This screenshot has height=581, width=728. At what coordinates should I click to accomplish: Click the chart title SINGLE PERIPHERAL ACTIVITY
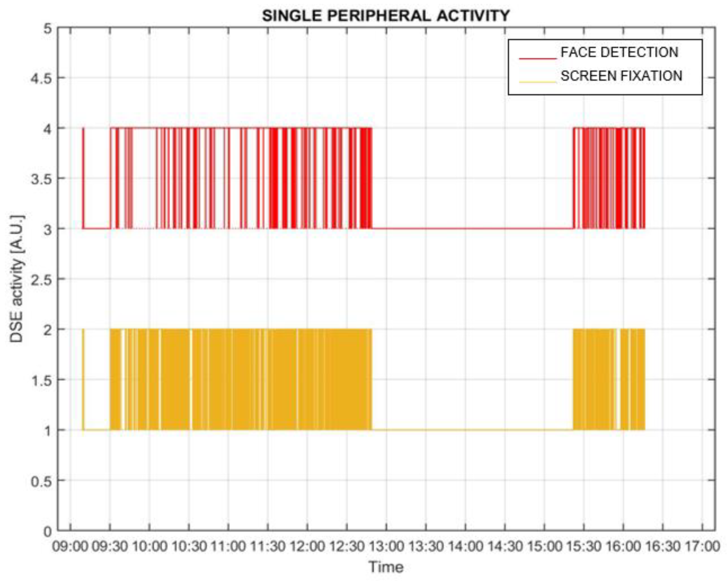point(386,15)
